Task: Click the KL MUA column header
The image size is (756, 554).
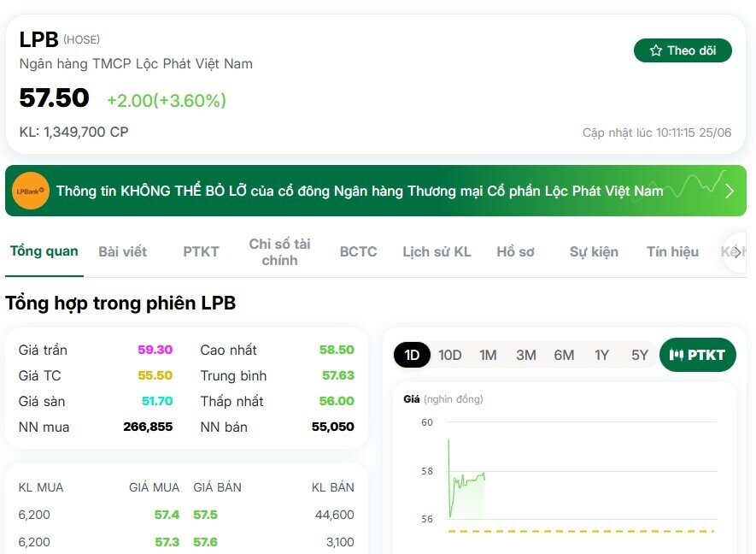Action: (x=41, y=487)
